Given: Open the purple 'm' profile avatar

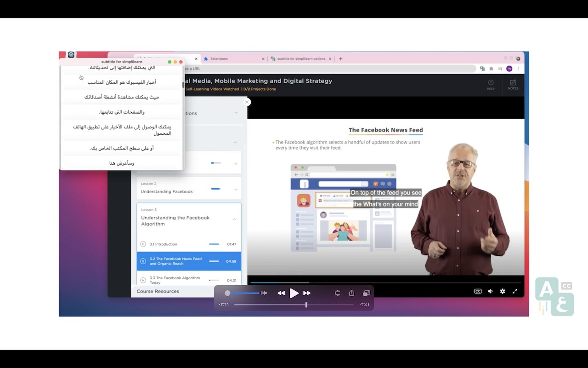Looking at the screenshot, I should [x=509, y=69].
